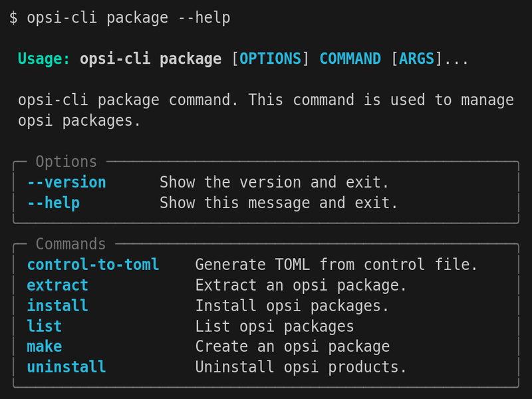This screenshot has width=532, height=399.
Task: Click the green Usage: label
Action: 44,59
